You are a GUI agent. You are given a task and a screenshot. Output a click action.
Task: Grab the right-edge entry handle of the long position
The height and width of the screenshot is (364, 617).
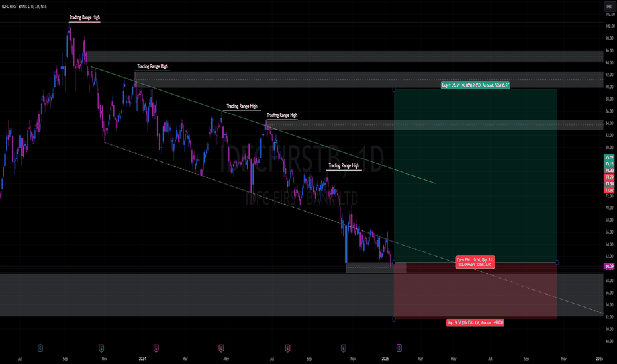(557, 263)
